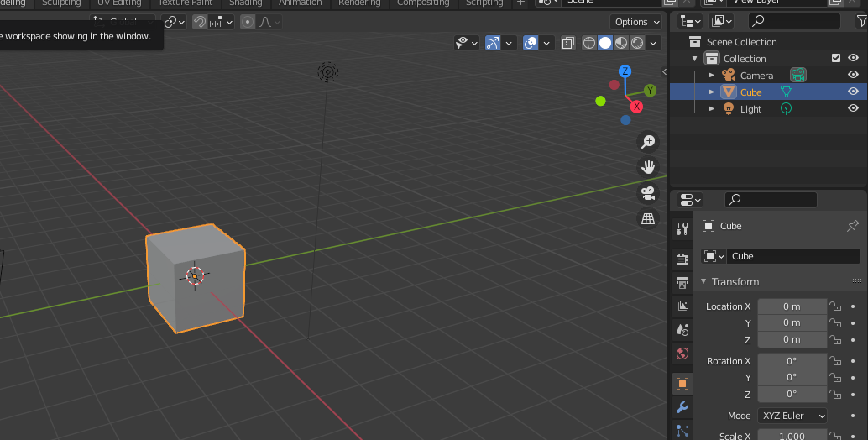Click the Rotation Y value field
The image size is (868, 440).
click(x=792, y=378)
